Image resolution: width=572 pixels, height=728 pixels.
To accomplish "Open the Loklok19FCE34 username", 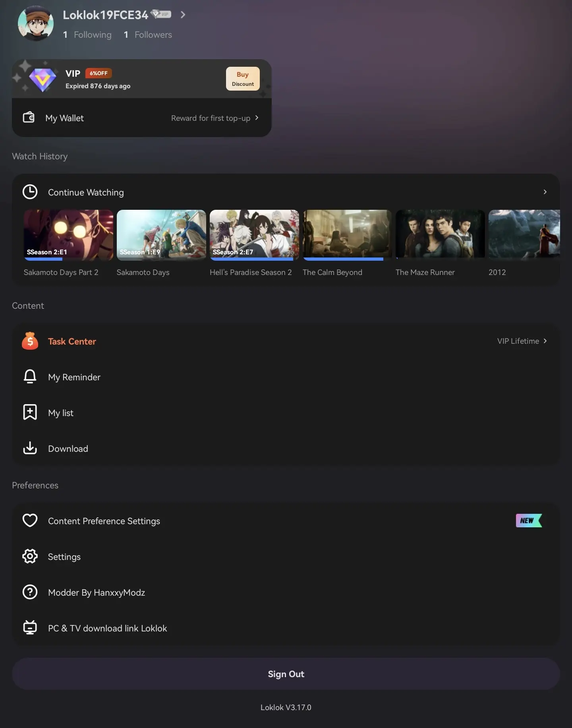I will pyautogui.click(x=105, y=15).
